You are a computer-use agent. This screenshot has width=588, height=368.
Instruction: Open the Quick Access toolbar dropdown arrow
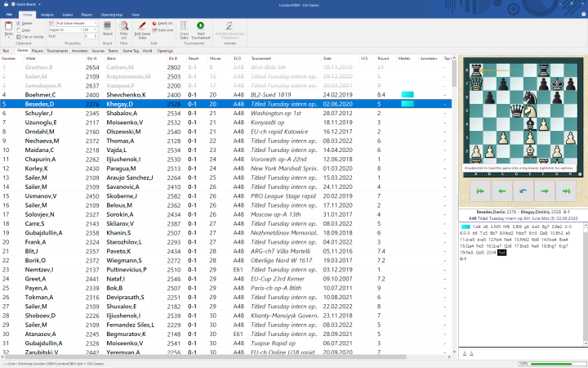(x=39, y=4)
